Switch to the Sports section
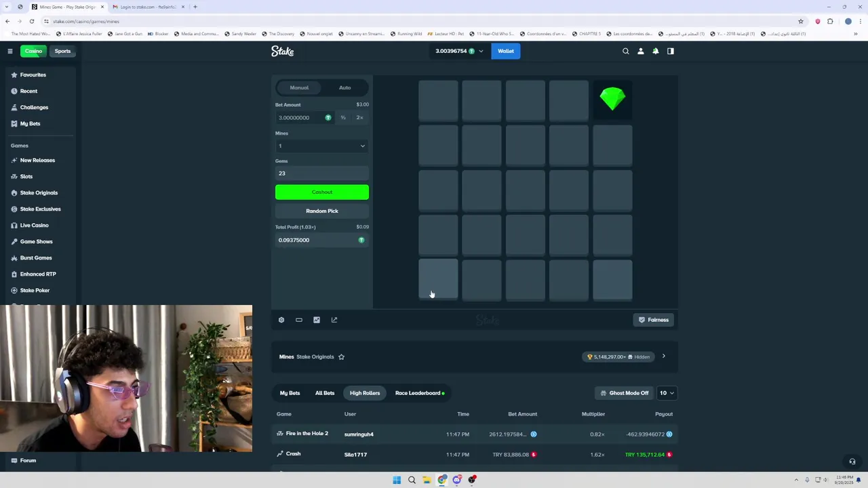 click(x=62, y=51)
